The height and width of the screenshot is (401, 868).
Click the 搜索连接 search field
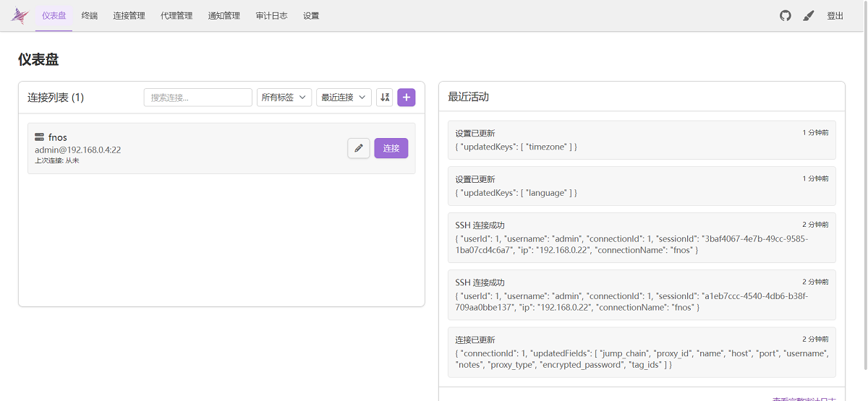coord(197,98)
